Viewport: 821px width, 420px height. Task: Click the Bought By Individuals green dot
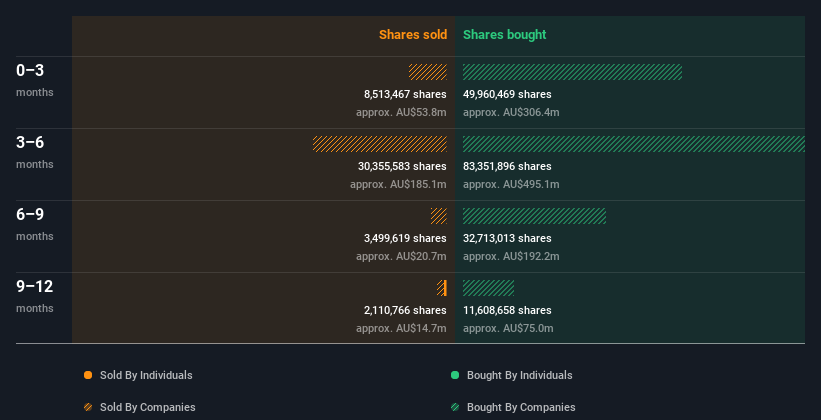pyautogui.click(x=455, y=375)
